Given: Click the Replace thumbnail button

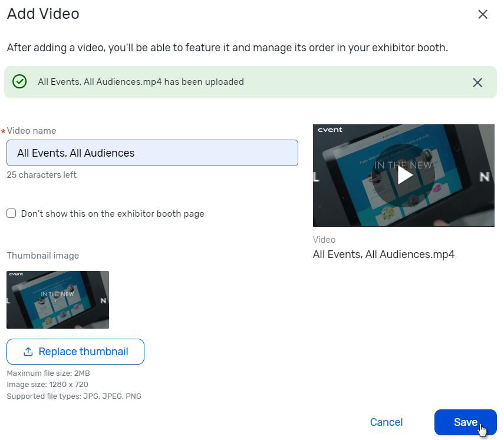Looking at the screenshot, I should (x=75, y=351).
